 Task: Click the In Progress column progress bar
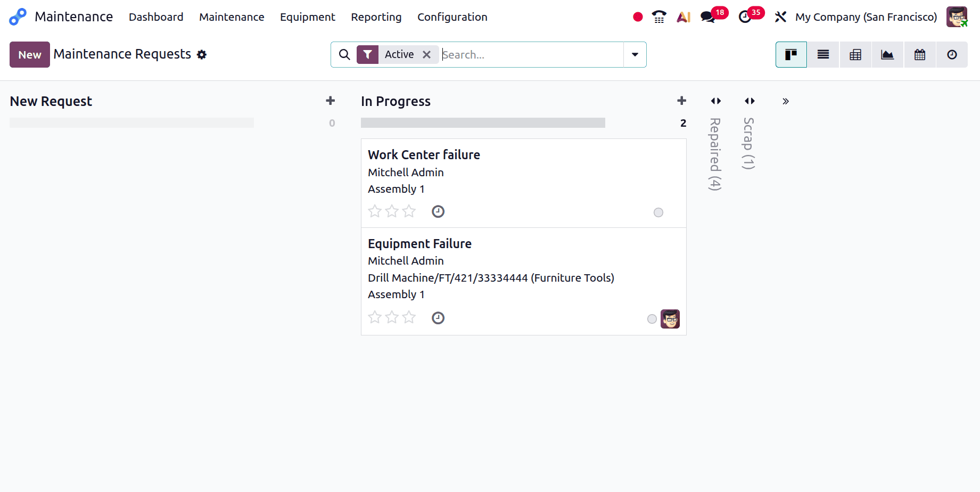point(483,123)
